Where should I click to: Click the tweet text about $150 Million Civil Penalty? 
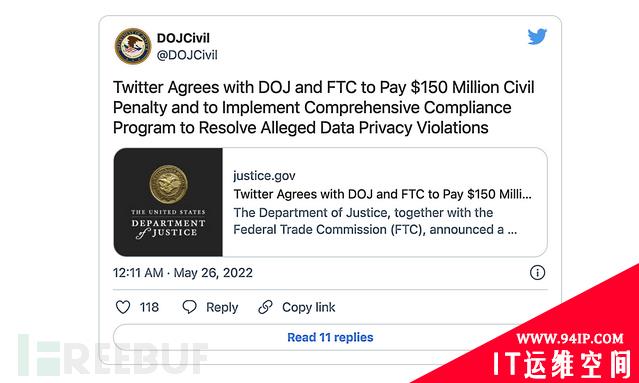(x=324, y=108)
